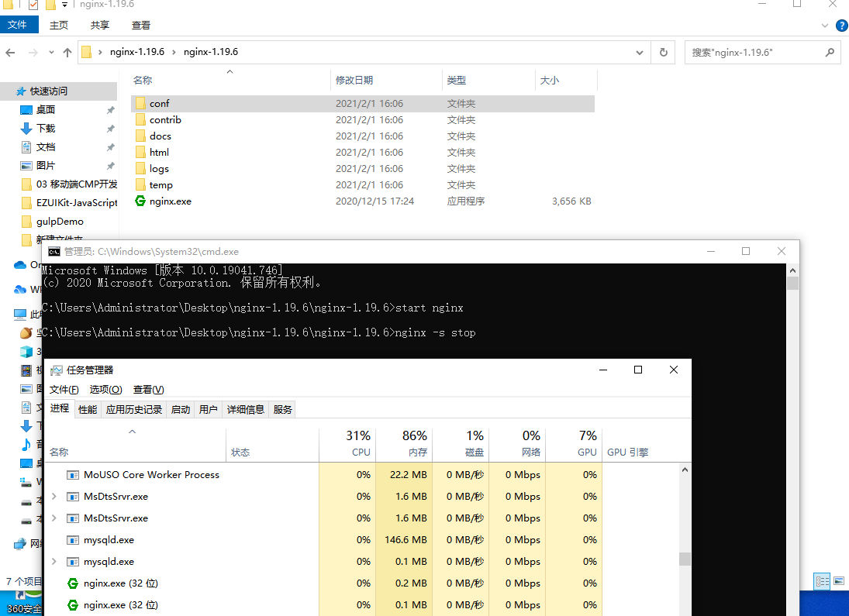Viewport: 849px width, 616px height.
Task: Open the 共享 ribbon tab
Action: (99, 25)
